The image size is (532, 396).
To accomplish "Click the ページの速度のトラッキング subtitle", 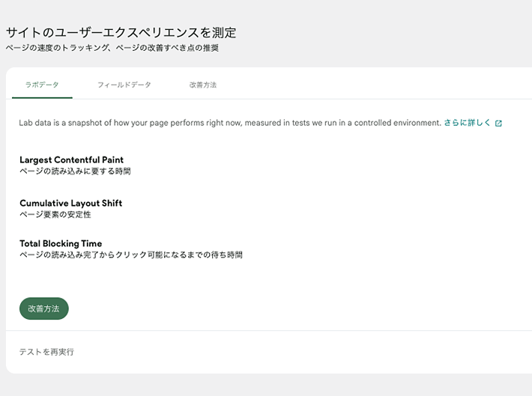I will click(x=112, y=48).
